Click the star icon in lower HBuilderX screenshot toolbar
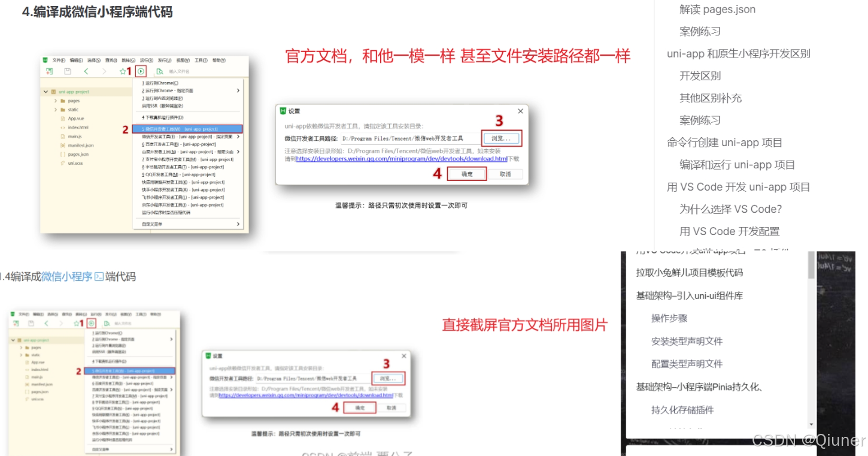This screenshot has width=868, height=456. pos(77,323)
